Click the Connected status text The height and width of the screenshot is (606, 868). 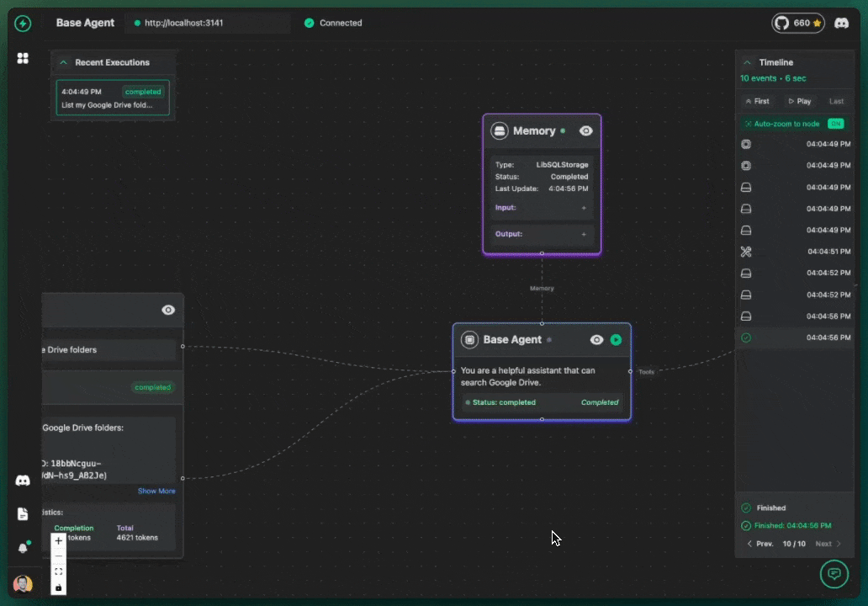click(x=341, y=23)
